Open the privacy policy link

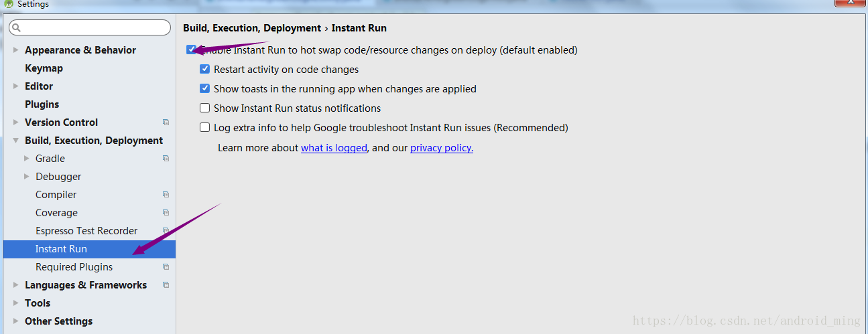(x=442, y=148)
